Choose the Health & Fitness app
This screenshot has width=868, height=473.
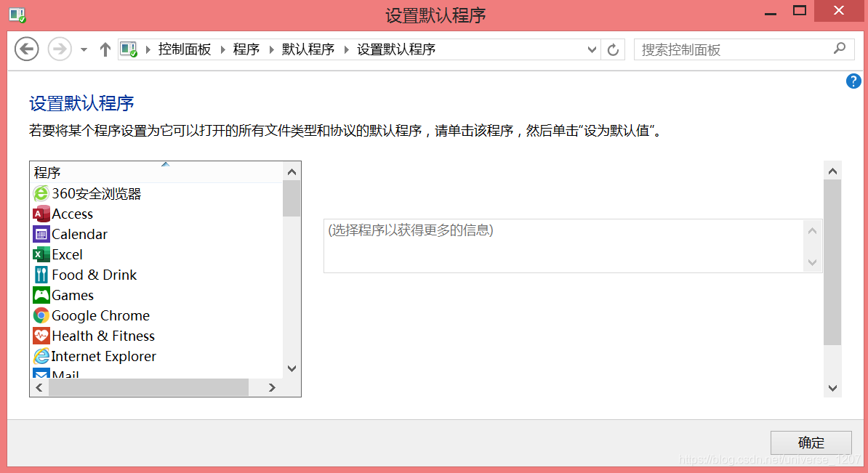pyautogui.click(x=102, y=336)
